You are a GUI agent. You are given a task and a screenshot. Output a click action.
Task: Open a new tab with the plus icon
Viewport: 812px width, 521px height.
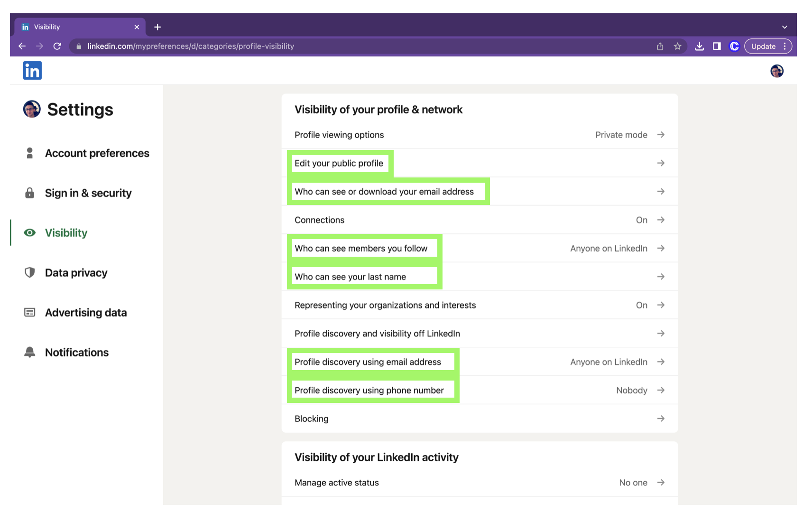click(157, 27)
